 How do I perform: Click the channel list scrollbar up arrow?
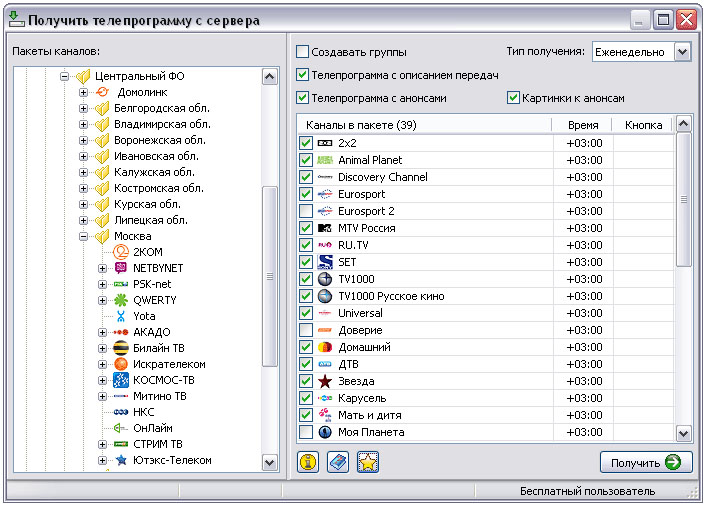pos(683,124)
